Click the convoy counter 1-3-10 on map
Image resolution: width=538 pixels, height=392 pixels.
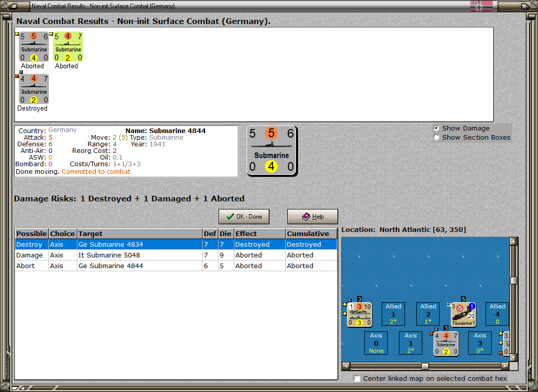360,314
